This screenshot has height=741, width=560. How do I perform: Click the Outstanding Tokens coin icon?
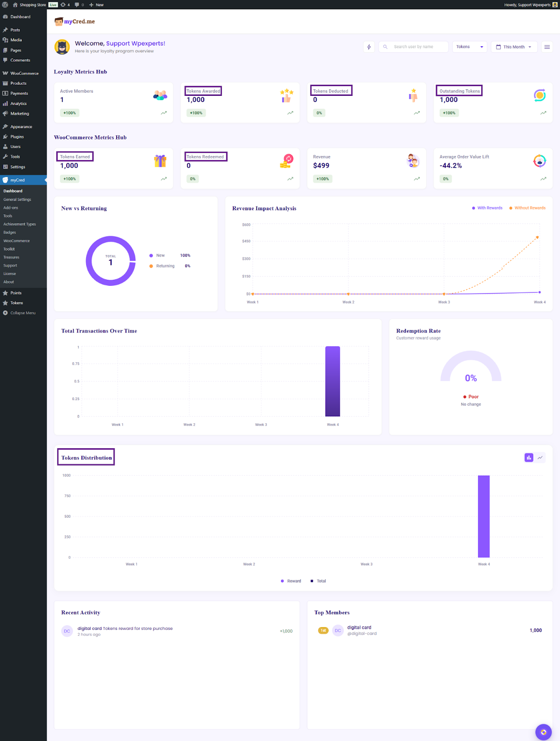pyautogui.click(x=540, y=95)
